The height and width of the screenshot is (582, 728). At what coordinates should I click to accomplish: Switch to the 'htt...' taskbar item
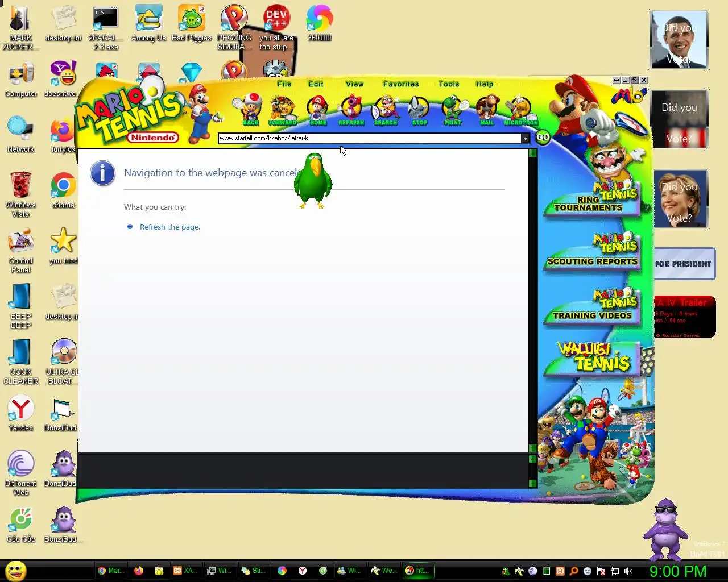(x=418, y=571)
